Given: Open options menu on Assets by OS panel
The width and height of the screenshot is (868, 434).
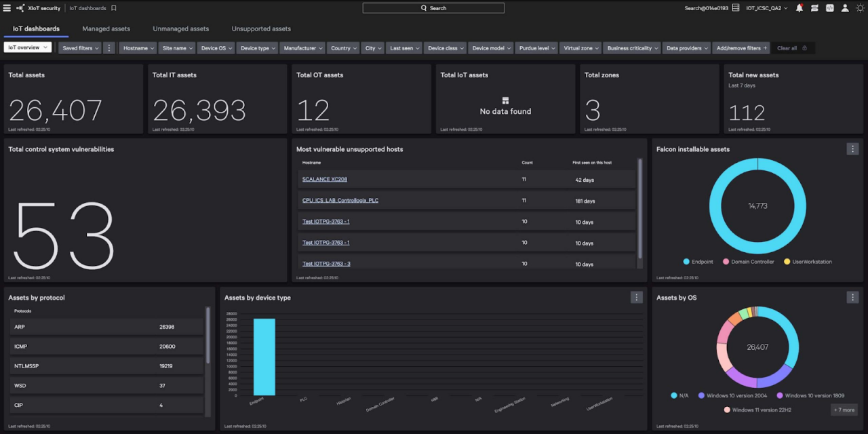Looking at the screenshot, I should tap(852, 297).
